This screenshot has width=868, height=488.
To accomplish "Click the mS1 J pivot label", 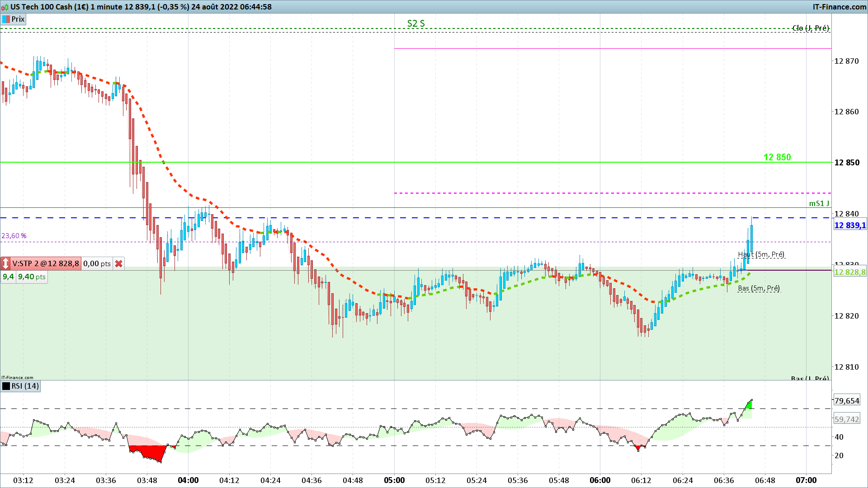I will pos(819,203).
